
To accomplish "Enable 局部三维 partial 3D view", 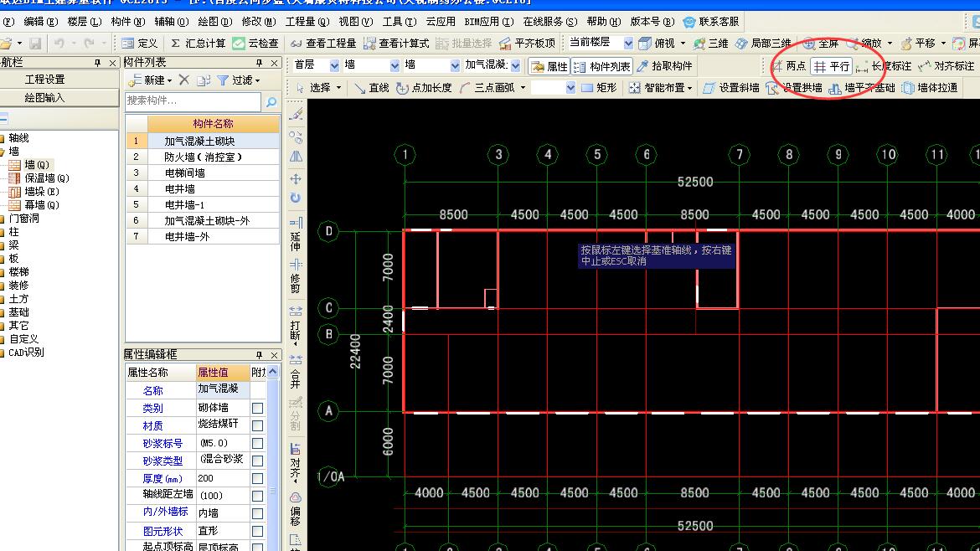I will coord(764,43).
